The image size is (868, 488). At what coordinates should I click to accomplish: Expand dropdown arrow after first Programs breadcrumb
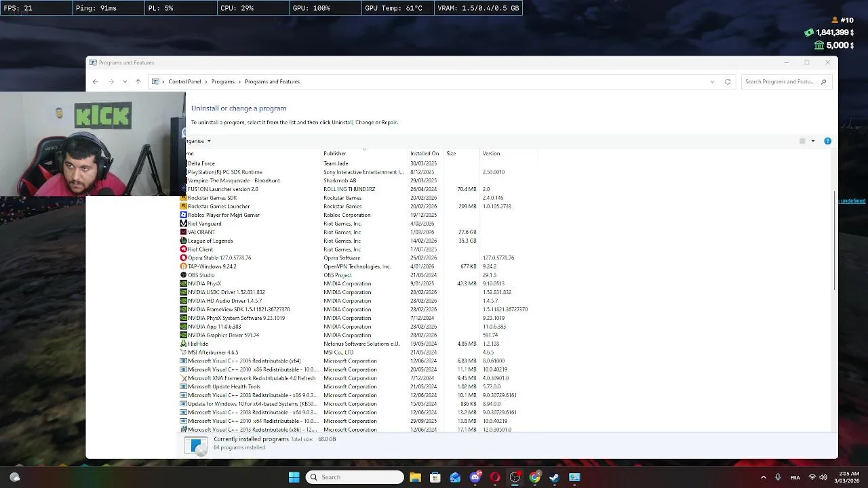pos(239,82)
